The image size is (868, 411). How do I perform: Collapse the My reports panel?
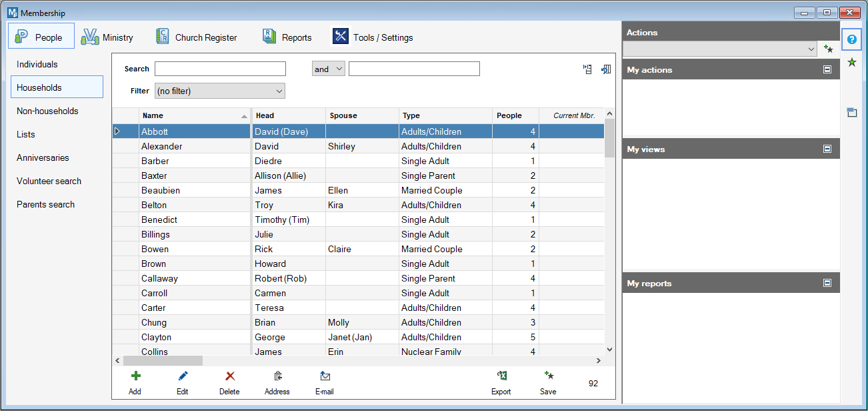827,283
